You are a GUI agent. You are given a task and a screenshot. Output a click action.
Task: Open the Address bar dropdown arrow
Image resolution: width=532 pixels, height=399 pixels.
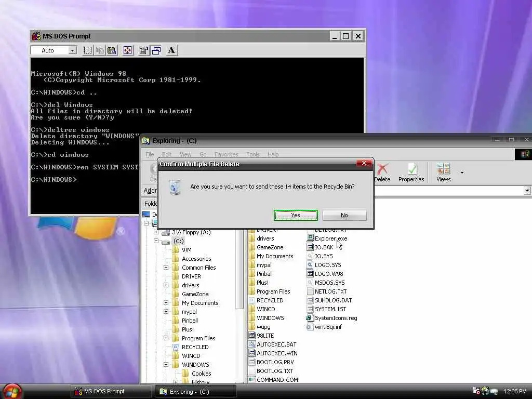(x=527, y=191)
